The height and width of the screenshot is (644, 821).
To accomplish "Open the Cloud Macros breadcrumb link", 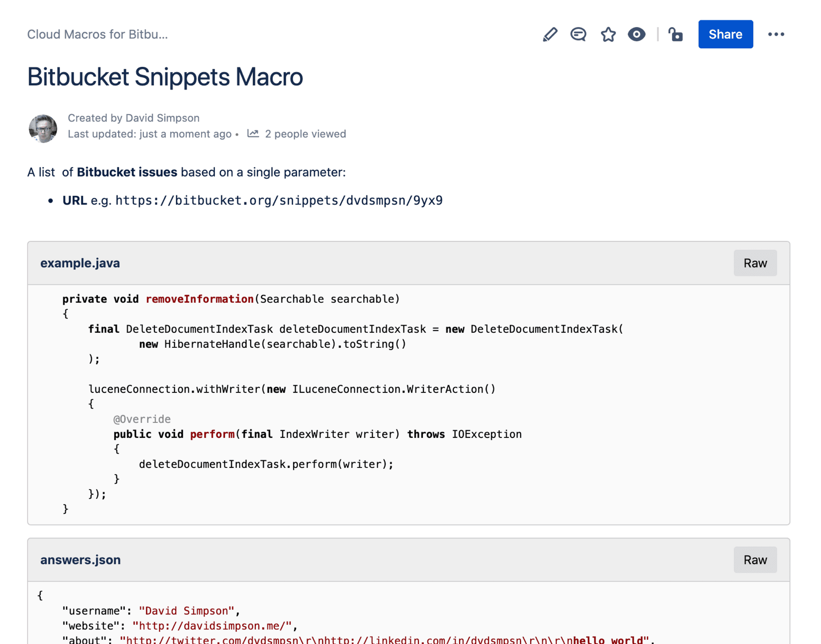I will [x=98, y=34].
